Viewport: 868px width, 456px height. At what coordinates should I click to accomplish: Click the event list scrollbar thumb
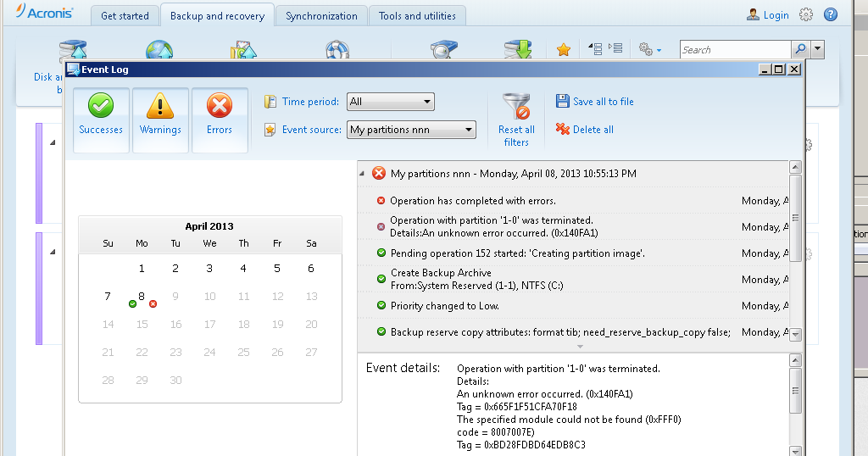795,218
